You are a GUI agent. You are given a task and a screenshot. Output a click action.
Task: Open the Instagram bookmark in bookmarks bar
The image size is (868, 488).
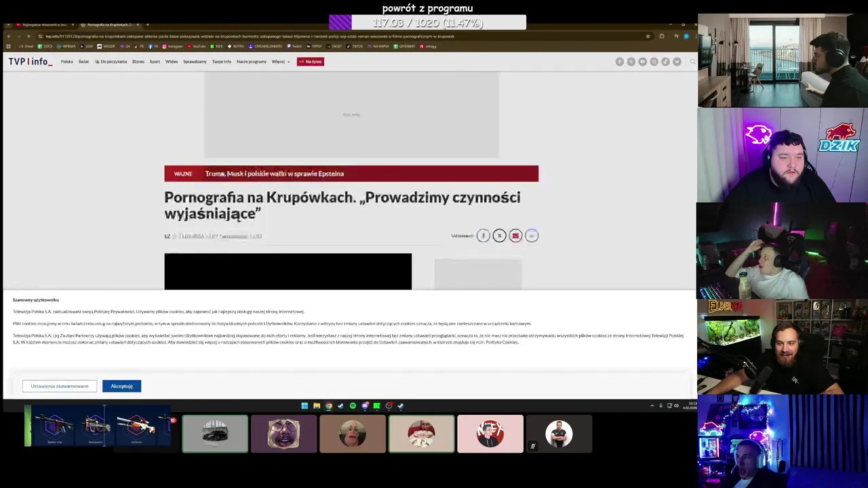click(x=173, y=46)
